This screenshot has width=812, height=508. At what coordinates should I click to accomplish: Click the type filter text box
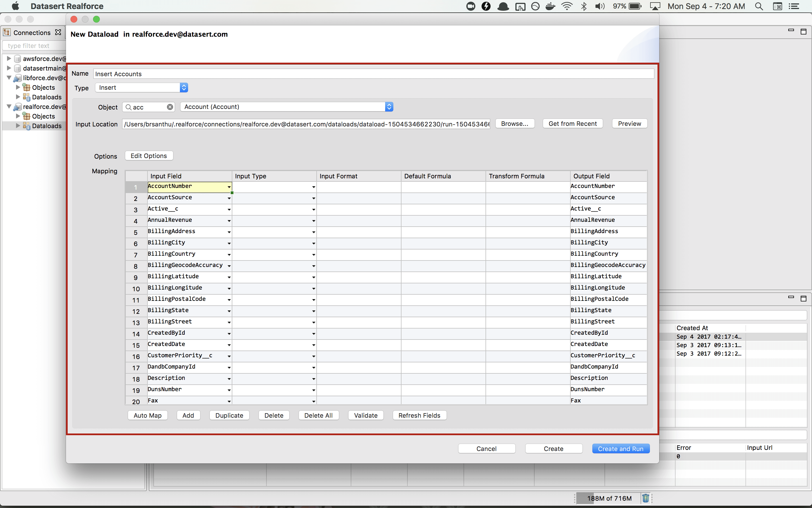pyautogui.click(x=34, y=46)
